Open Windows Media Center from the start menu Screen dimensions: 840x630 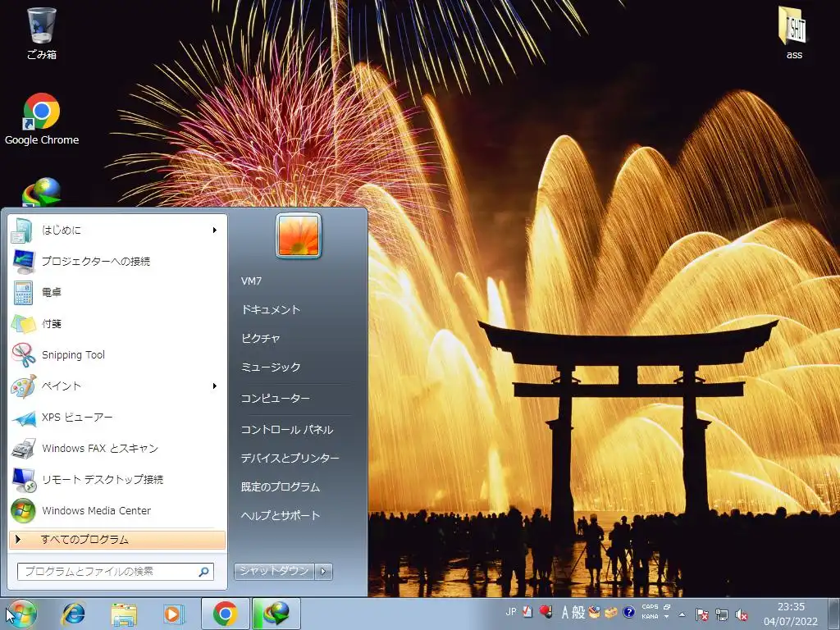click(x=116, y=510)
